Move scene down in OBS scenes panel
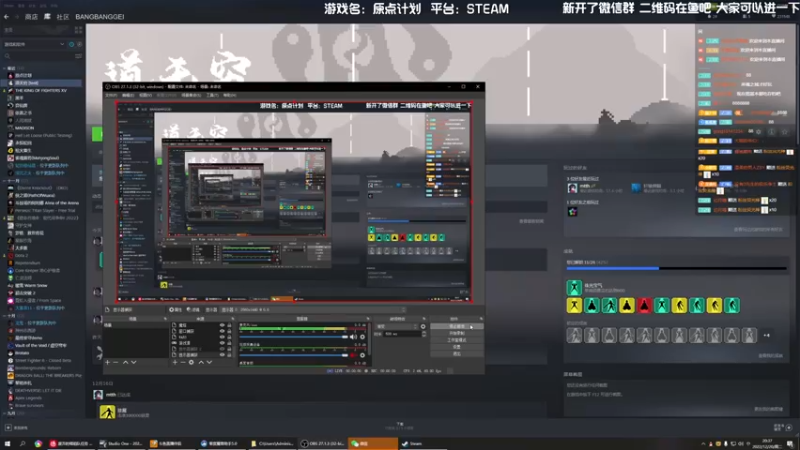 [134, 362]
